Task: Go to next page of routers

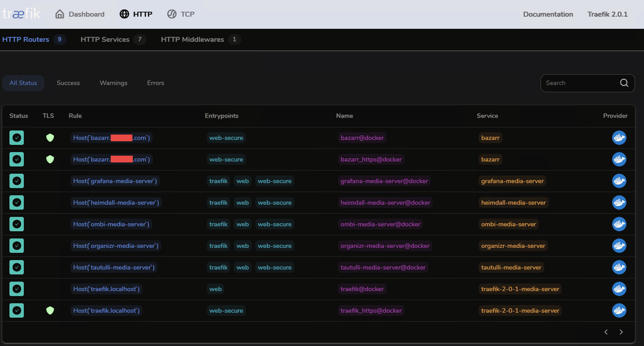Action: click(x=621, y=332)
